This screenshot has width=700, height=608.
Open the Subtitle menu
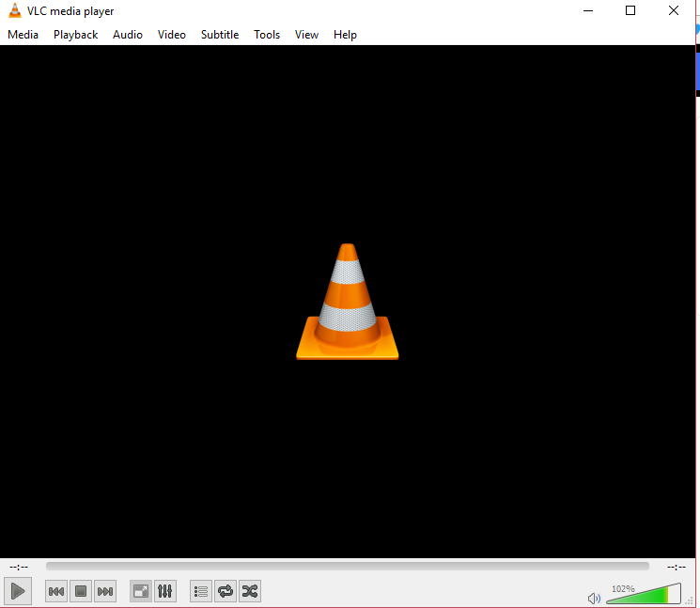tap(220, 35)
